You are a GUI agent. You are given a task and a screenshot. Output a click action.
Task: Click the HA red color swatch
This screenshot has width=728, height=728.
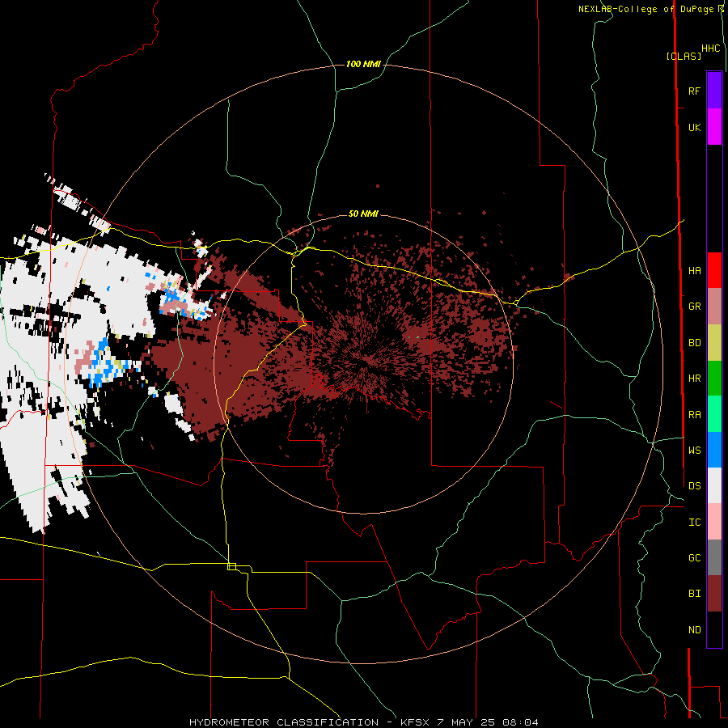(x=714, y=270)
